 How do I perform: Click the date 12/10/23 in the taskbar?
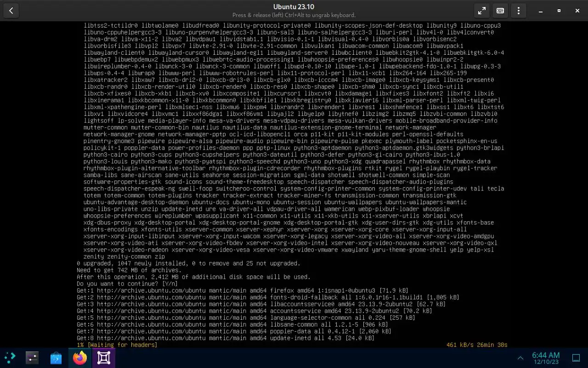pyautogui.click(x=546, y=362)
